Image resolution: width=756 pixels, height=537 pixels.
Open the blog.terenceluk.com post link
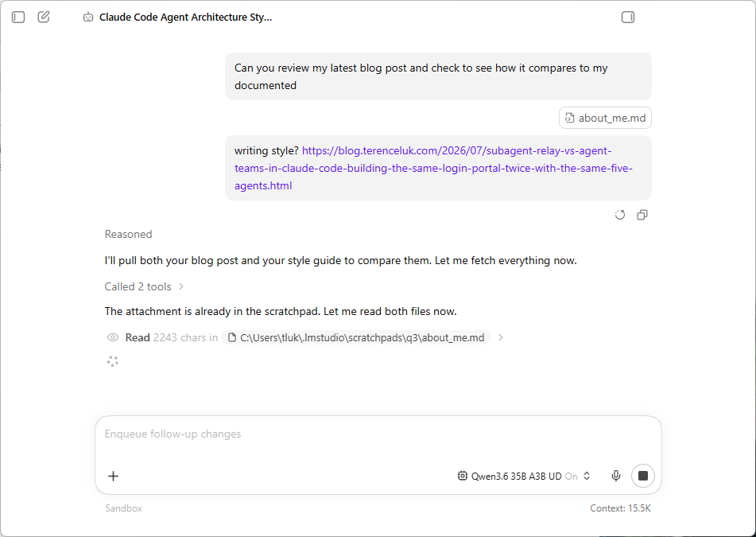pyautogui.click(x=433, y=168)
